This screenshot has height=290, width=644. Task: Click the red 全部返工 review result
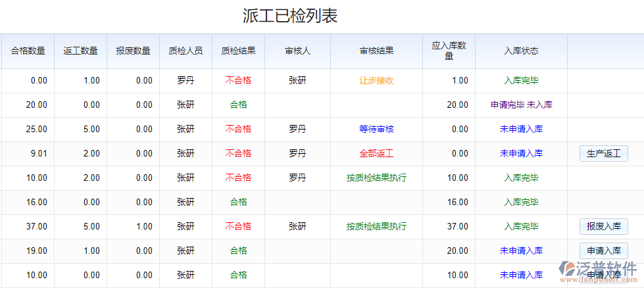click(376, 154)
